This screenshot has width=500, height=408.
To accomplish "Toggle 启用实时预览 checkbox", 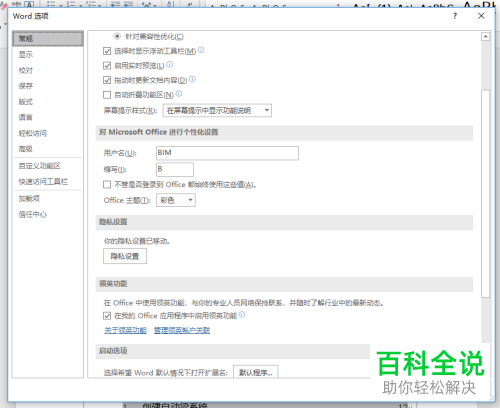I will (x=107, y=66).
